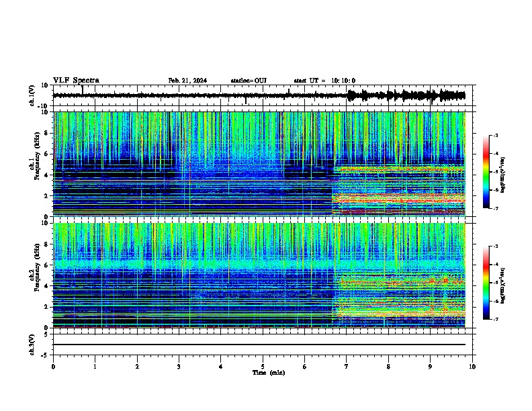Click the "8" kHz tick on ch.1 frequency axis
The width and height of the screenshot is (532, 411).
(47, 133)
